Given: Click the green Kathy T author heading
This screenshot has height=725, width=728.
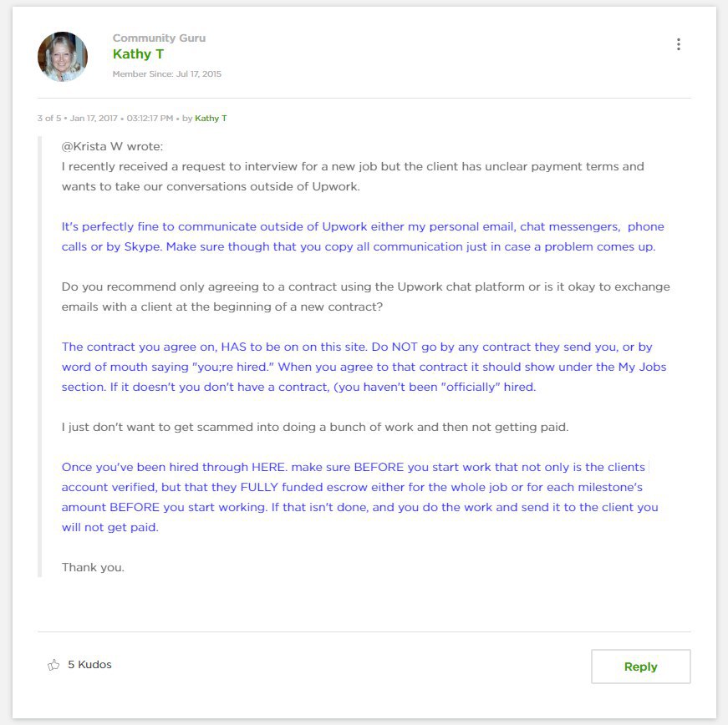Looking at the screenshot, I should (138, 54).
